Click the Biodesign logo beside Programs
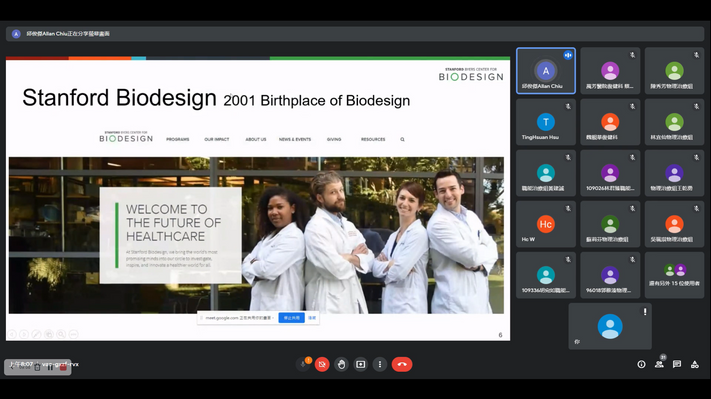 pos(126,137)
